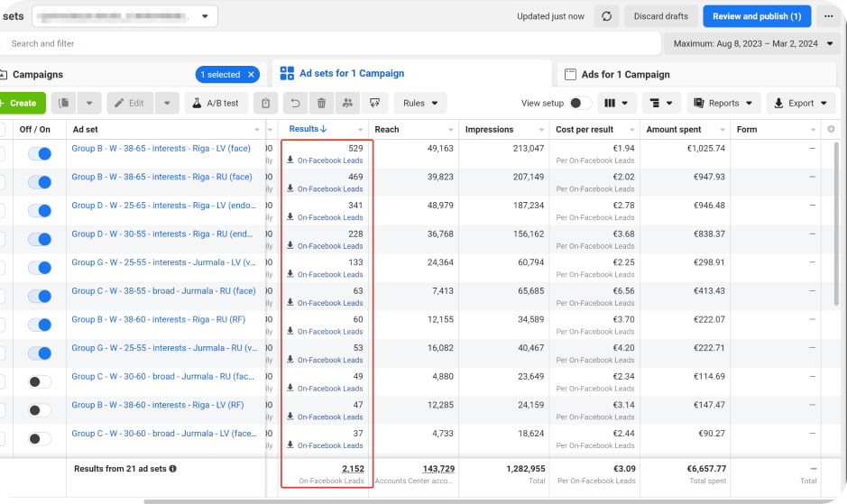This screenshot has width=847, height=504.
Task: Toggle the View setup switch
Action: click(581, 103)
